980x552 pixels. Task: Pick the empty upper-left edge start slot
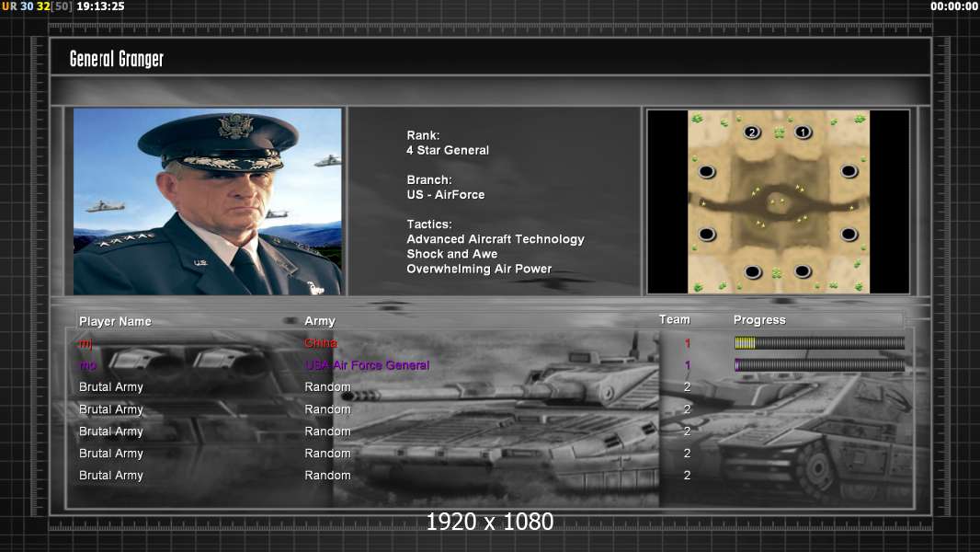[x=707, y=171]
